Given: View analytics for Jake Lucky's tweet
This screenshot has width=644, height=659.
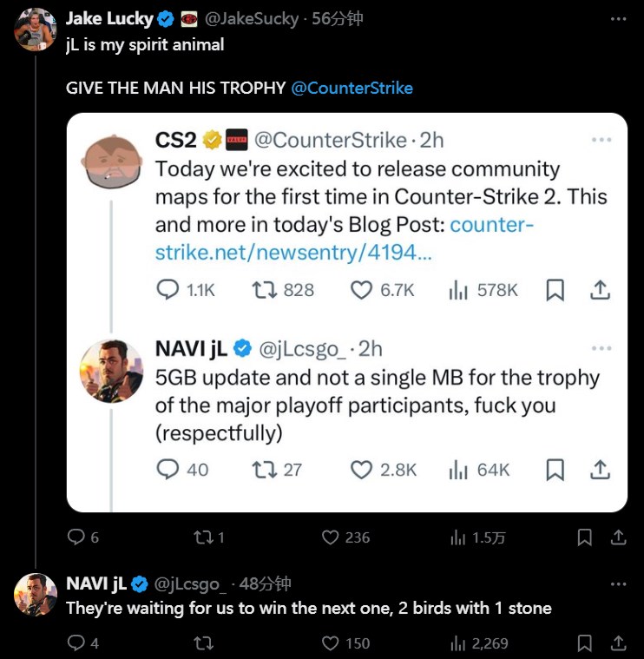Looking at the screenshot, I should (457, 537).
